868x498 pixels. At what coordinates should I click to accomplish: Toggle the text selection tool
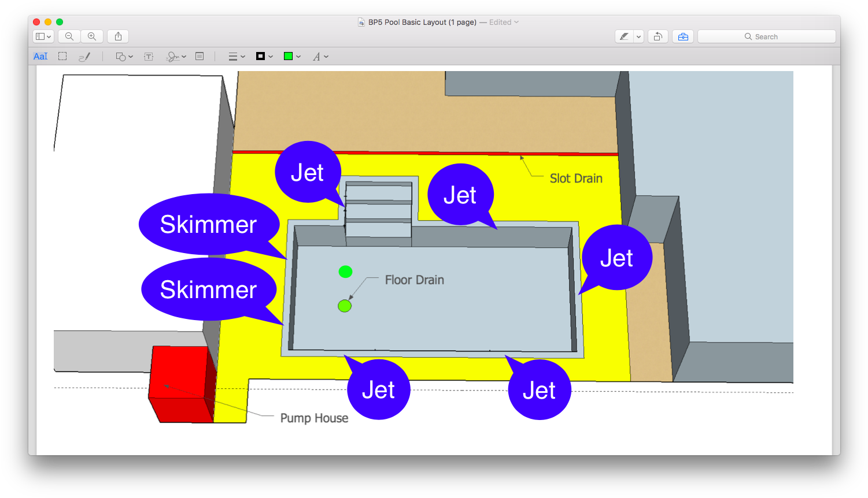40,57
